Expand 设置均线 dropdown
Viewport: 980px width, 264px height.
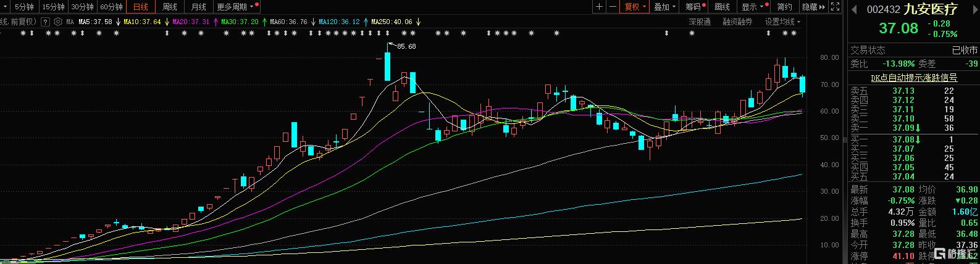click(x=783, y=22)
